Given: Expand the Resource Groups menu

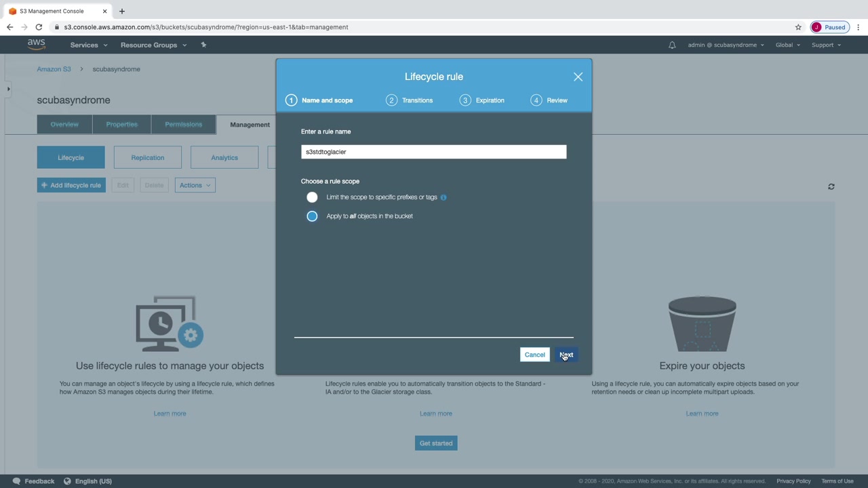Looking at the screenshot, I should coord(153,45).
